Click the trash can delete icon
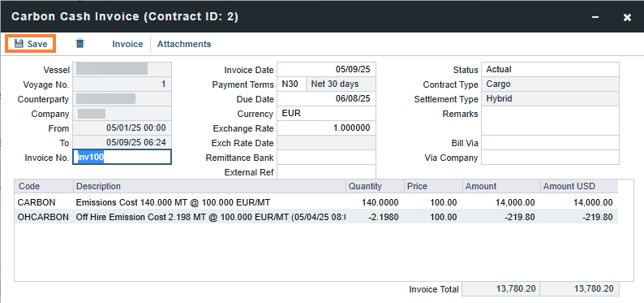 80,43
